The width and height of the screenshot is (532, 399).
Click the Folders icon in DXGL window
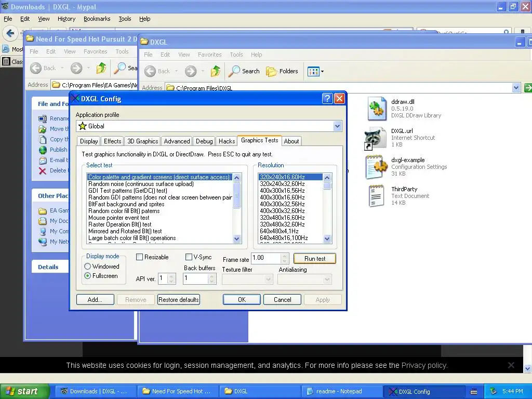[271, 71]
